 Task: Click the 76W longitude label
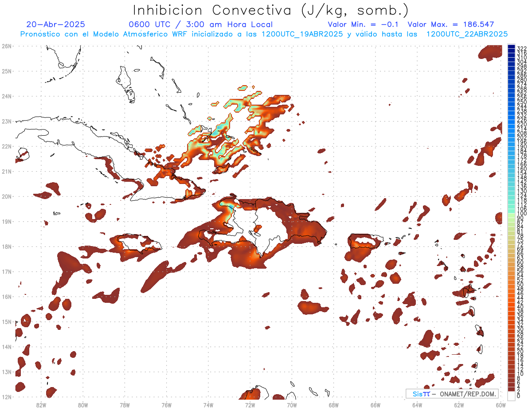pos(166,405)
